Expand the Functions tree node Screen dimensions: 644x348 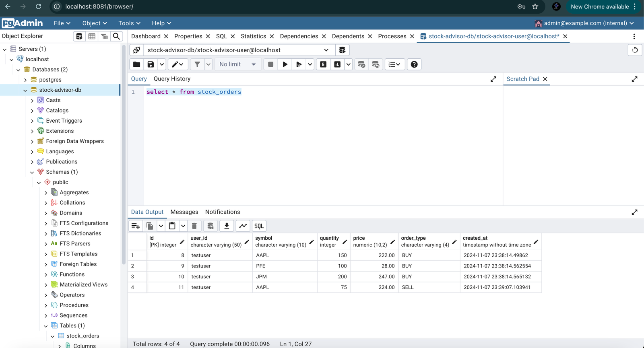click(46, 275)
